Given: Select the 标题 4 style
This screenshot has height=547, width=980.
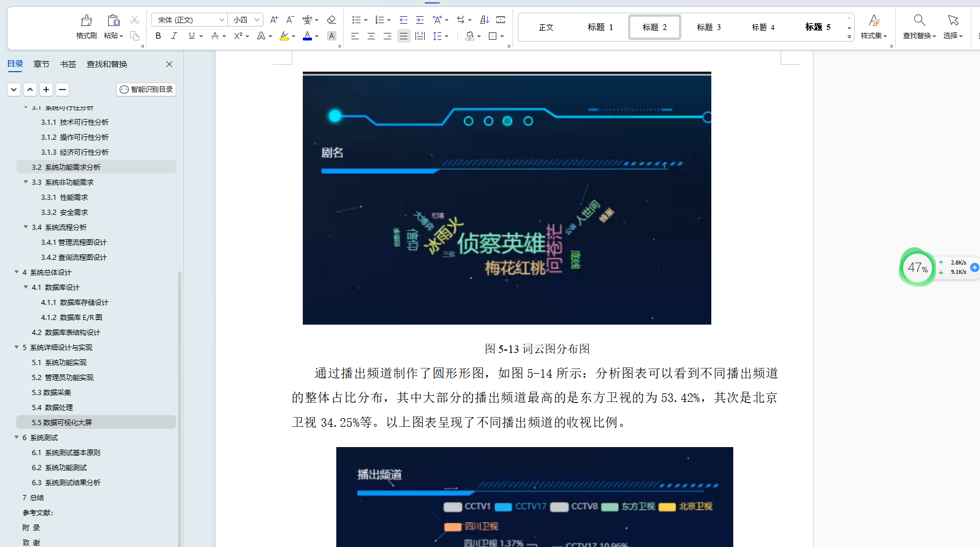Looking at the screenshot, I should tap(763, 27).
